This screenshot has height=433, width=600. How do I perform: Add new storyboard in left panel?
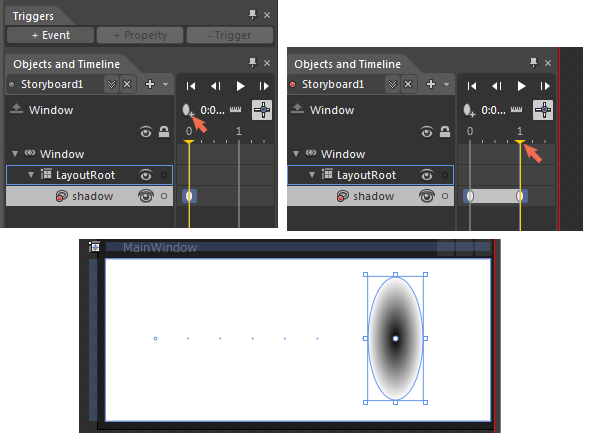[x=150, y=84]
